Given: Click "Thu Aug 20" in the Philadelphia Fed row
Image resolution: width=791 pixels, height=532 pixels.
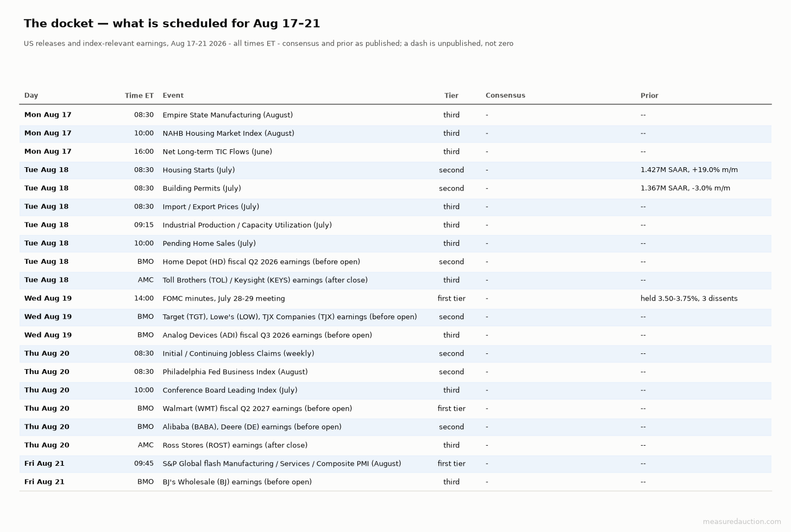Looking at the screenshot, I should (47, 372).
